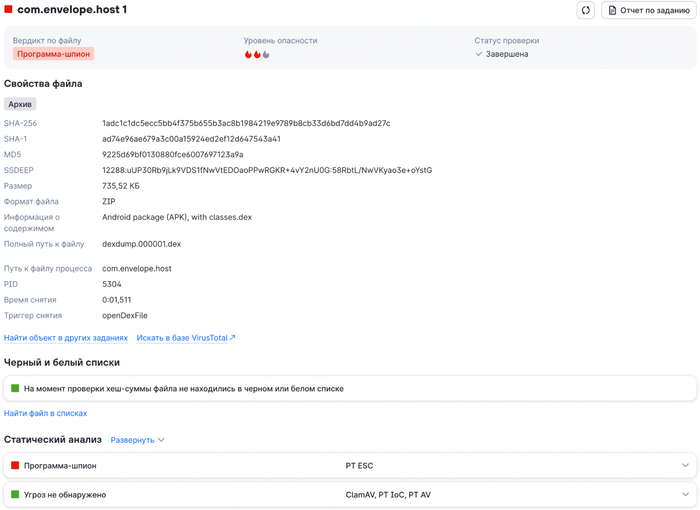Click the red status square next to com.envelope.host 1
This screenshot has height=510, width=700.
pos(8,9)
